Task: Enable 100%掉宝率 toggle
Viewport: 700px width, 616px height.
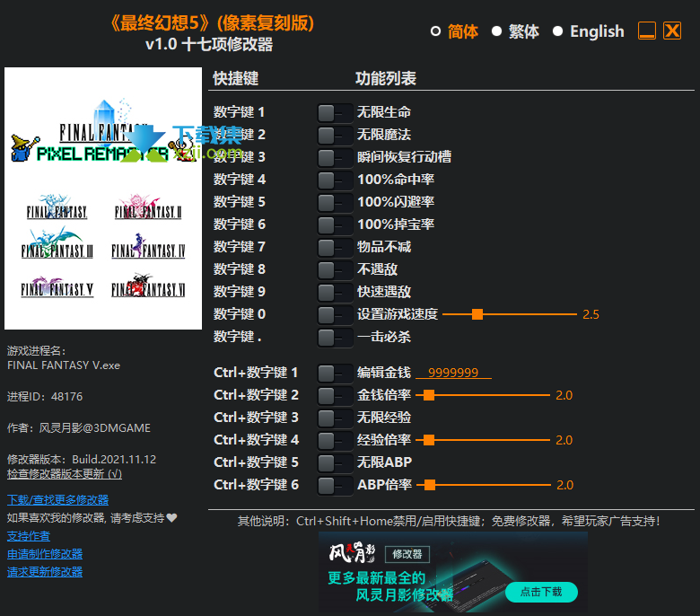Action: click(335, 224)
